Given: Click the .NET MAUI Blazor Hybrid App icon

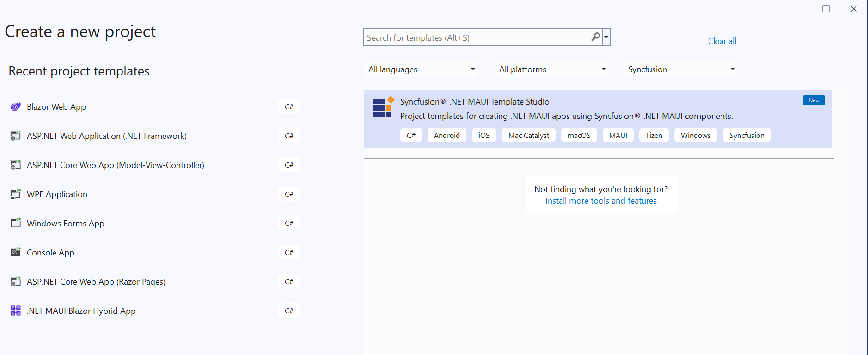Looking at the screenshot, I should (16, 311).
